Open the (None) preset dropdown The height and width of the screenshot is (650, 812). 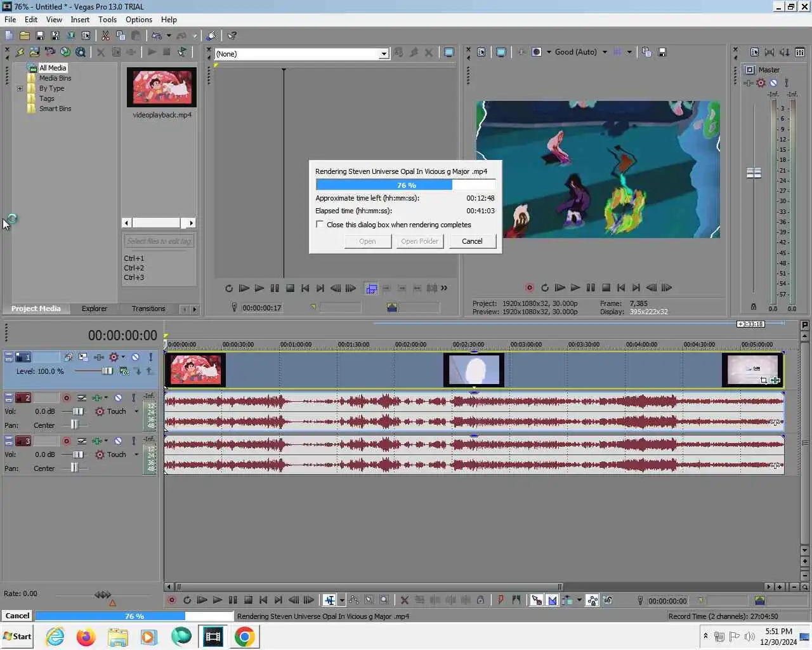pyautogui.click(x=384, y=54)
